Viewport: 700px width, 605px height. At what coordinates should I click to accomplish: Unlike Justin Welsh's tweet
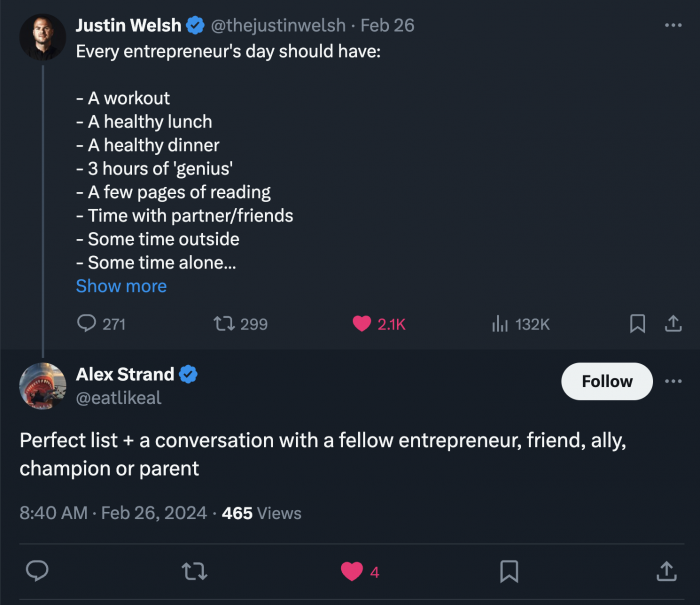362,324
